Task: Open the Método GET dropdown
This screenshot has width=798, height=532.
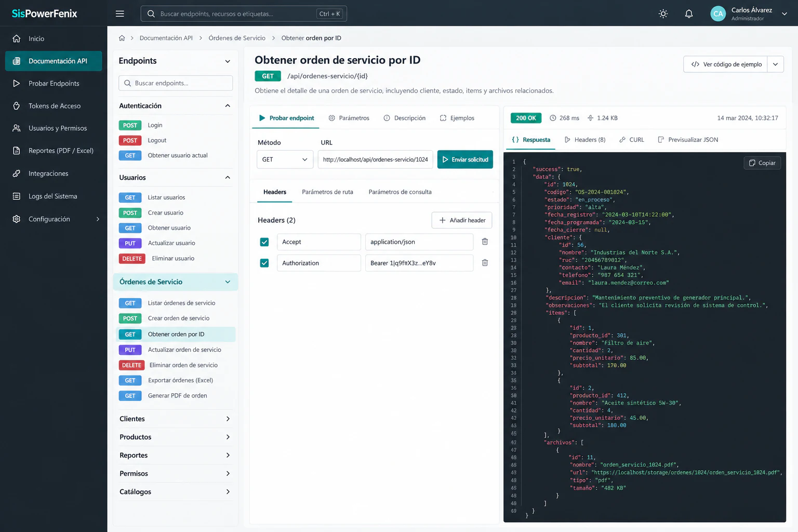Action: pyautogui.click(x=285, y=159)
